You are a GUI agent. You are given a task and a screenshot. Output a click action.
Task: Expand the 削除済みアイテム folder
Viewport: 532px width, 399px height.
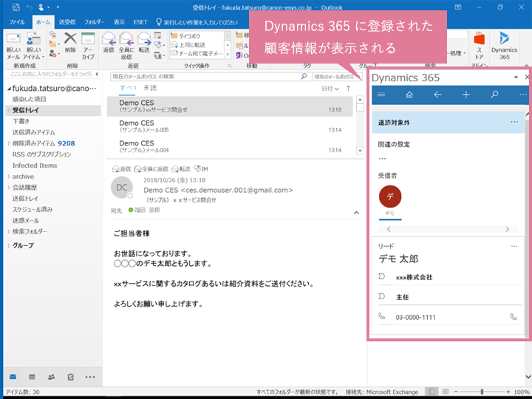point(9,143)
